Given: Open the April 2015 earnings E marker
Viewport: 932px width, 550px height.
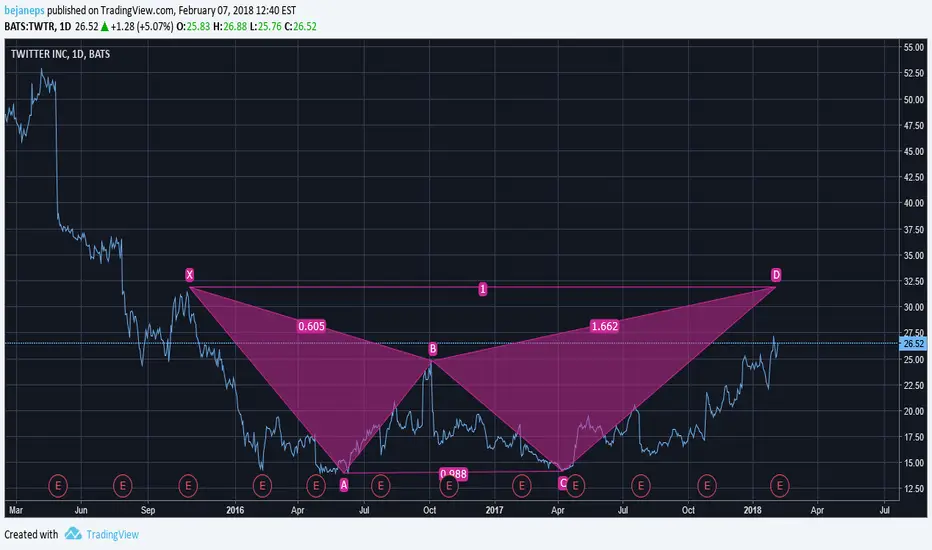Looking at the screenshot, I should point(58,486).
